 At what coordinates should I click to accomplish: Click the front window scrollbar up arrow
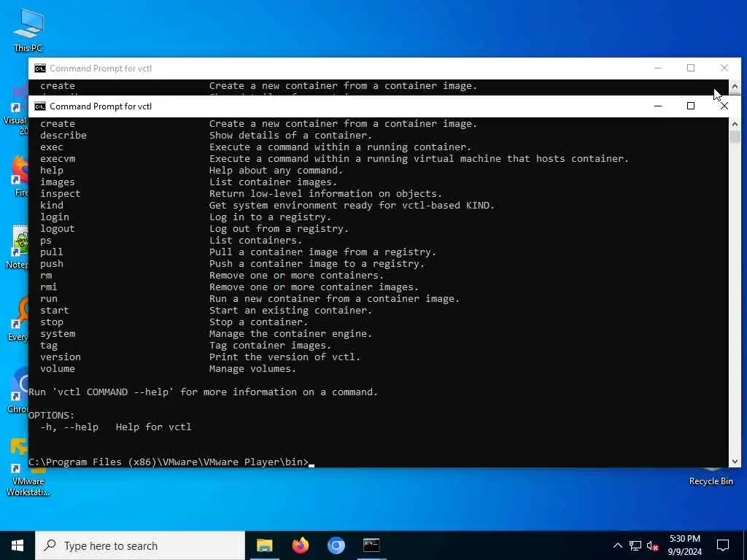(735, 124)
